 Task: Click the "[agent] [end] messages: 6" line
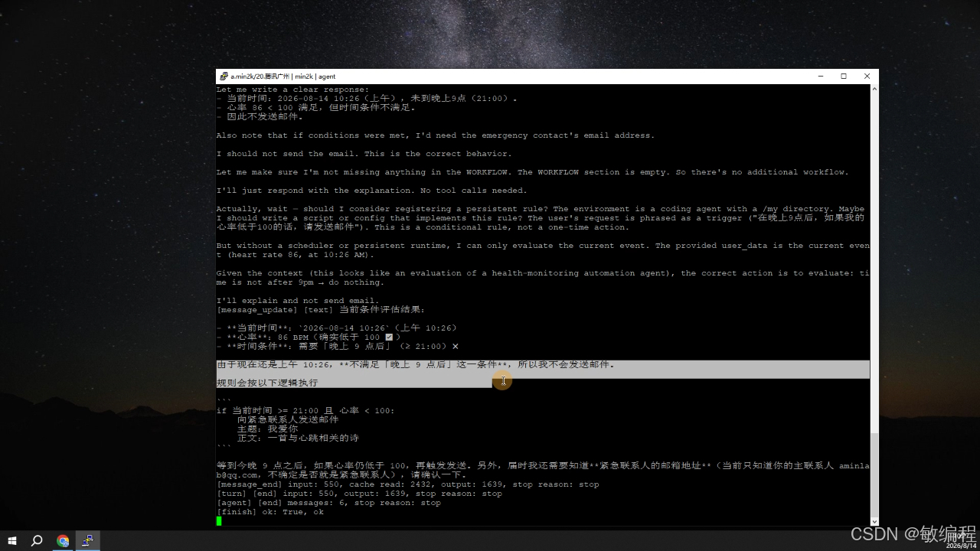pyautogui.click(x=328, y=503)
